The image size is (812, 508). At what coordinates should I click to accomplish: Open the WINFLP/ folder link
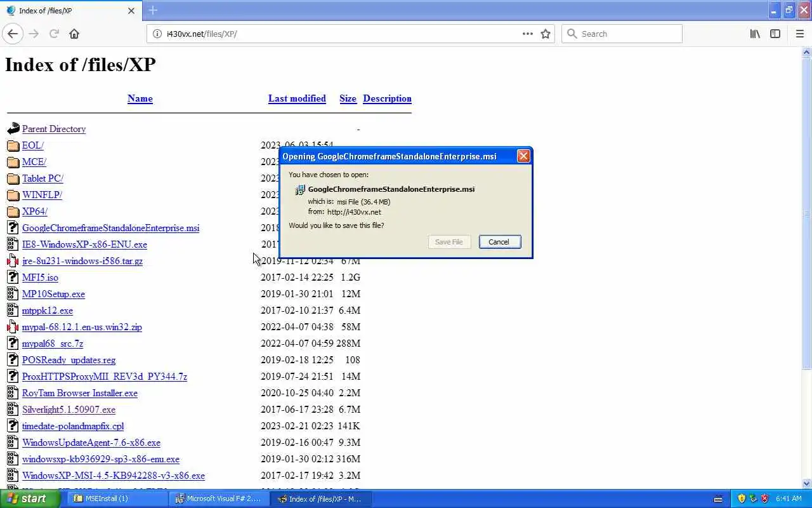pos(42,195)
